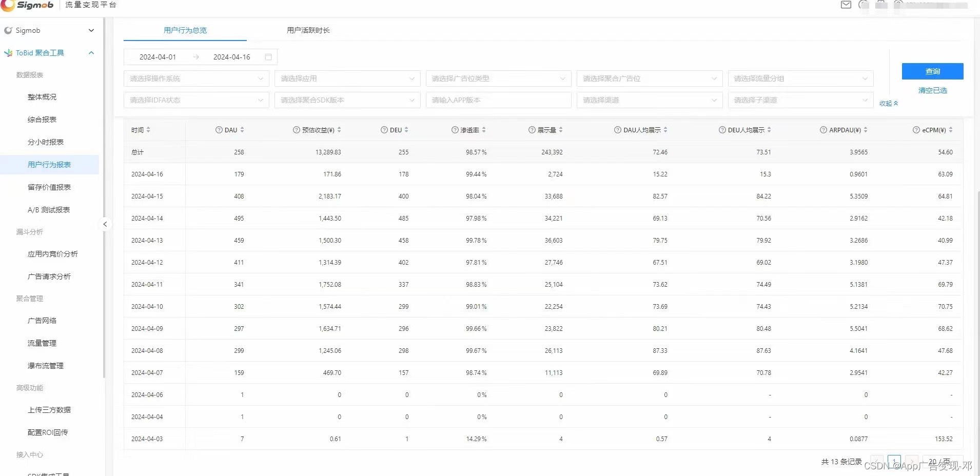This screenshot has height=476, width=980.
Task: Open 请选择子渠道 dropdown
Action: (x=800, y=100)
